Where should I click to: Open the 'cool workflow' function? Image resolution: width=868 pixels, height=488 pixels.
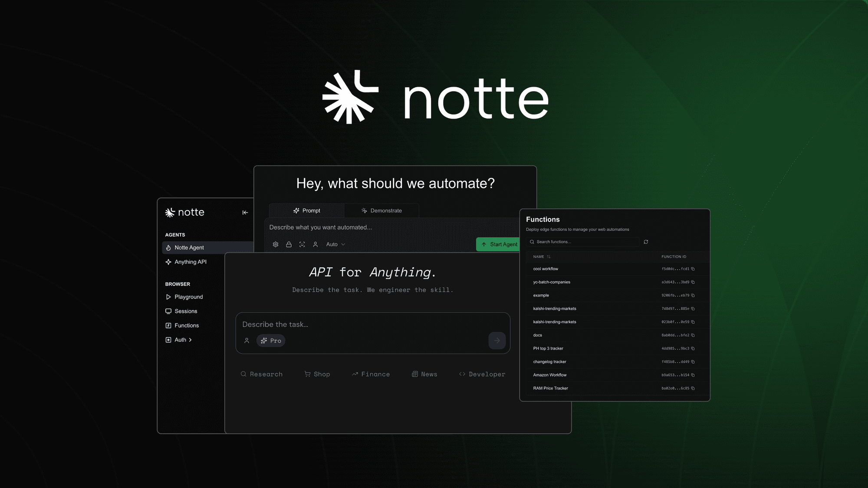[546, 269]
